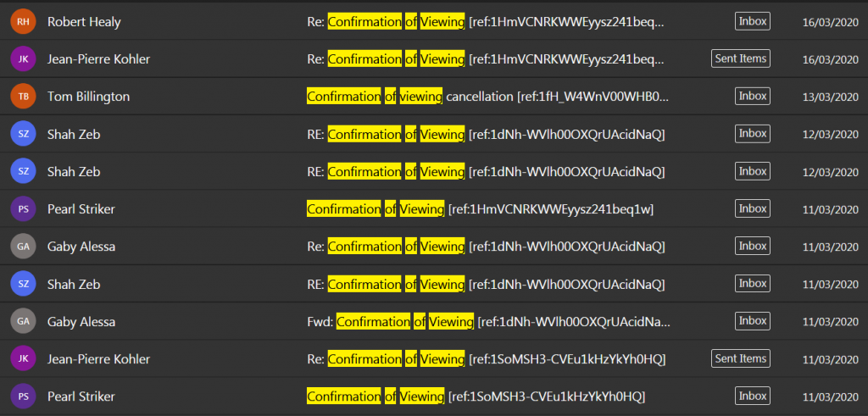
Task: Click GA avatar beside the Fwd: Confirmation email
Action: click(x=23, y=322)
